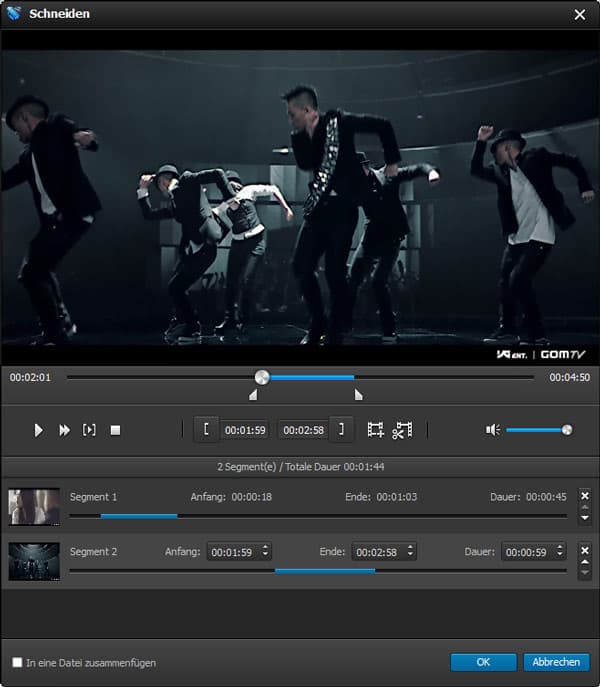Move Segment 1 down with its arrow
This screenshot has height=687, width=600.
[x=585, y=518]
